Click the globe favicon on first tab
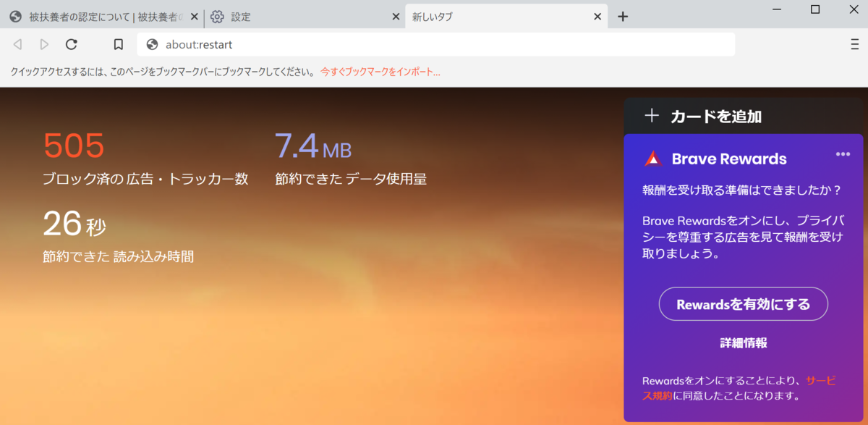 click(x=16, y=17)
